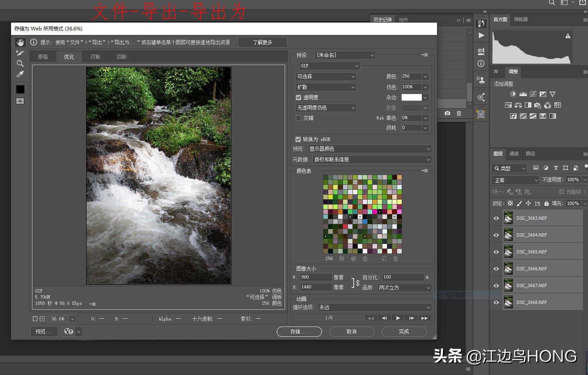Uncheck 转换为 sRGB option
The width and height of the screenshot is (588, 375).
pyautogui.click(x=298, y=139)
